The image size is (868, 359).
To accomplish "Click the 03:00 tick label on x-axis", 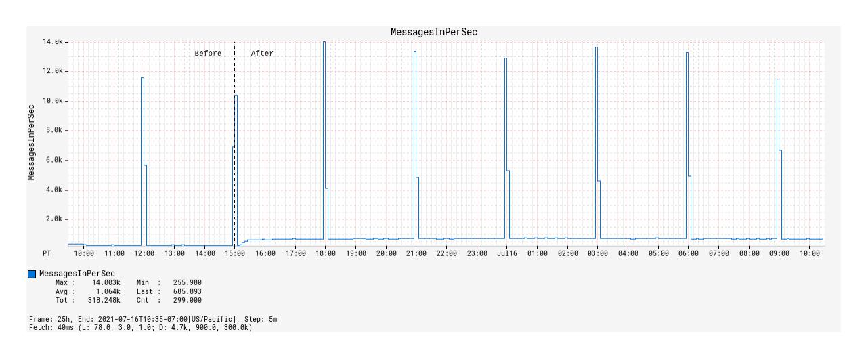I will (598, 253).
